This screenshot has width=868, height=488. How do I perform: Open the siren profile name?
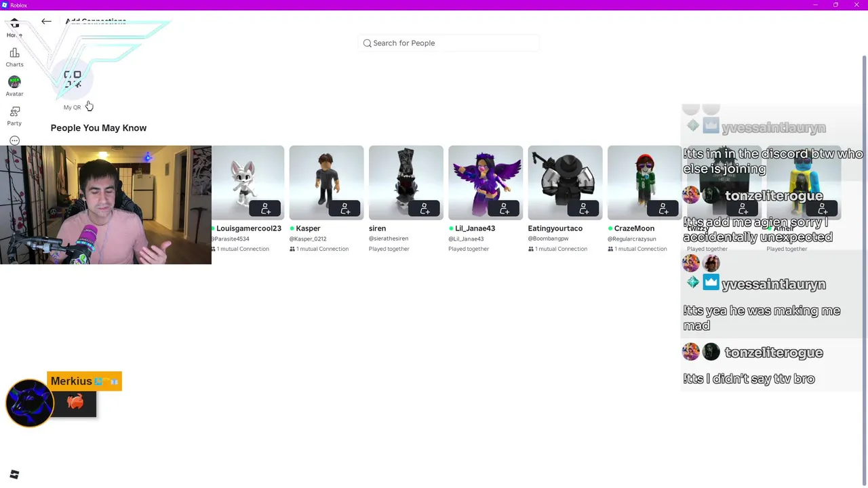point(377,228)
